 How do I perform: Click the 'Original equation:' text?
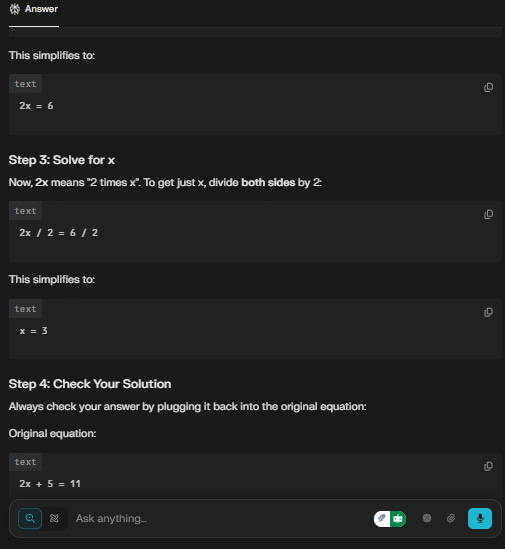click(53, 433)
